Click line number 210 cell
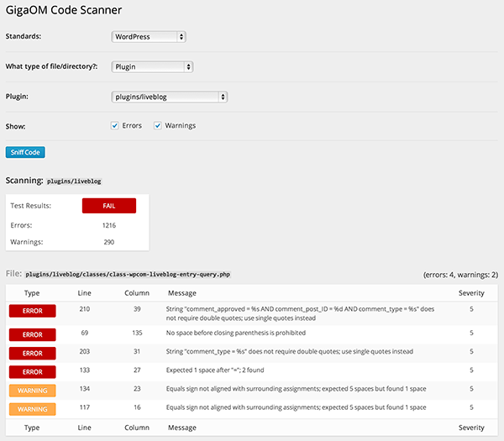504x441 pixels. [85, 309]
